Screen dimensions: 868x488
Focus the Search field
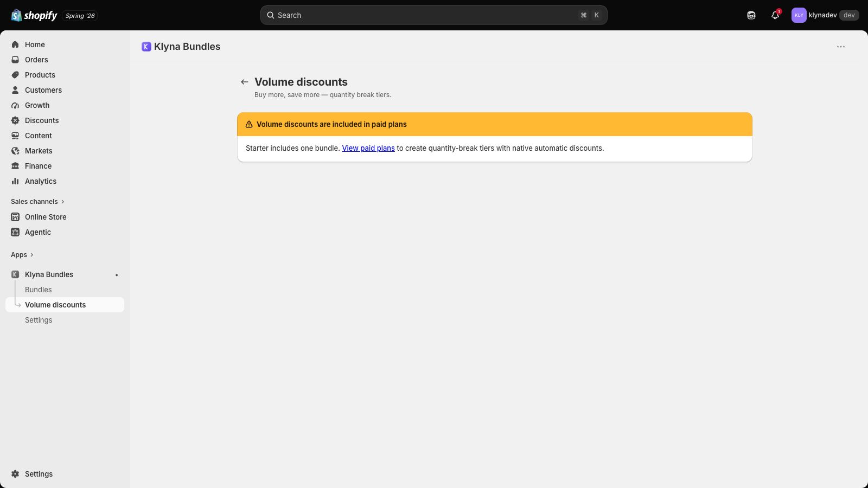pos(434,15)
